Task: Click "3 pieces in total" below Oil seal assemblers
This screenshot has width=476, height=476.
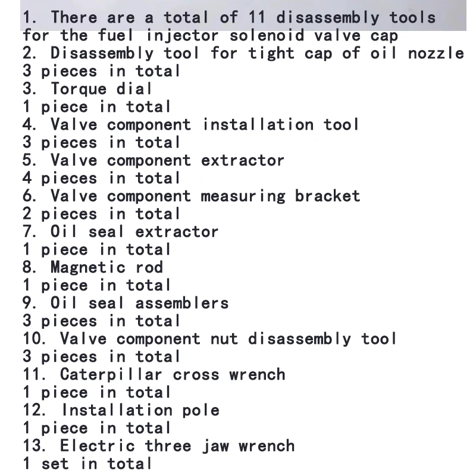Action: point(102,321)
